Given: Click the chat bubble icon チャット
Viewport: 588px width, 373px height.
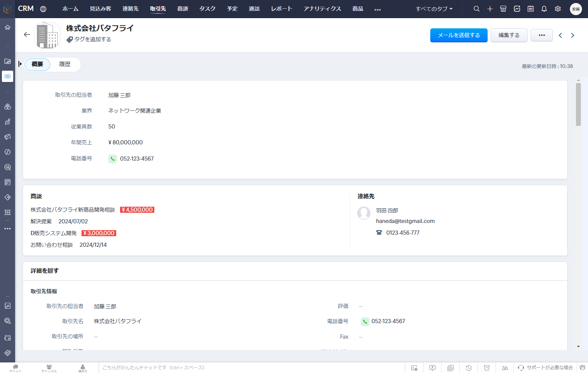Looking at the screenshot, I should pos(15,368).
